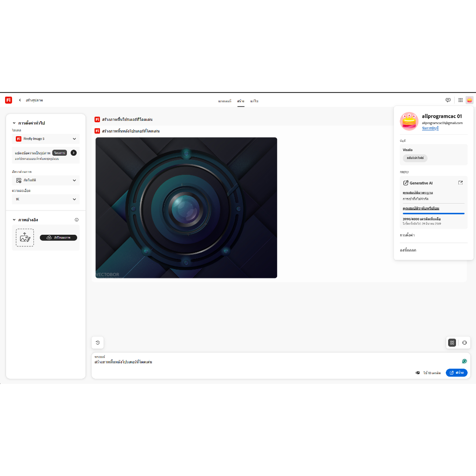This screenshot has width=476, height=476.
Task: Select the first tab in the header
Action: coord(225,101)
